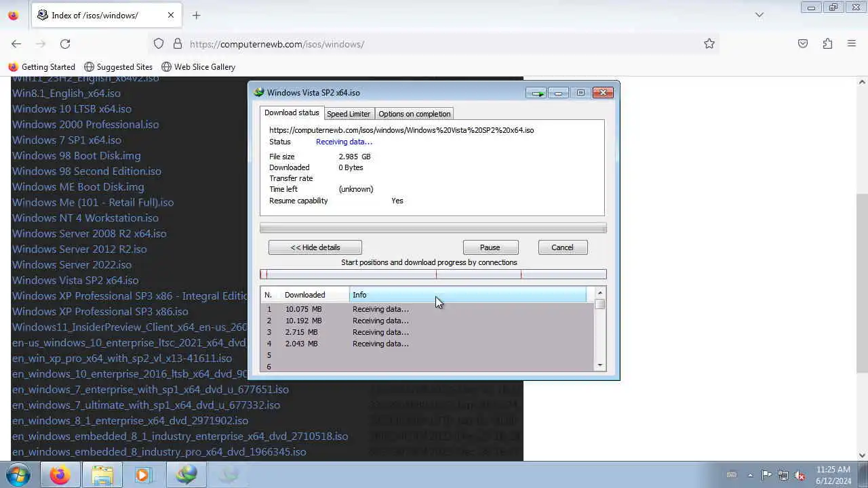Click the tracking protection shield icon
The image size is (868, 488).
[x=159, y=43]
